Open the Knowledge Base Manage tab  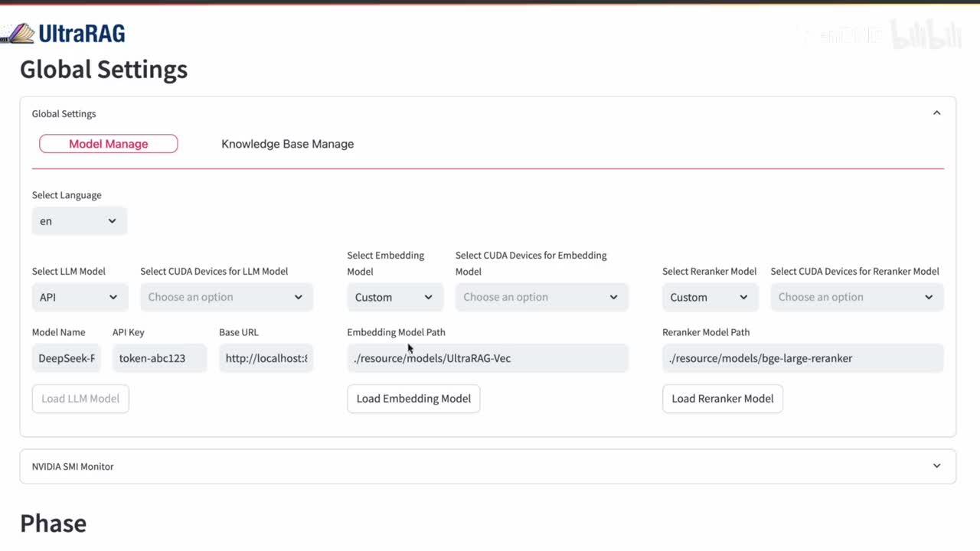click(x=287, y=144)
